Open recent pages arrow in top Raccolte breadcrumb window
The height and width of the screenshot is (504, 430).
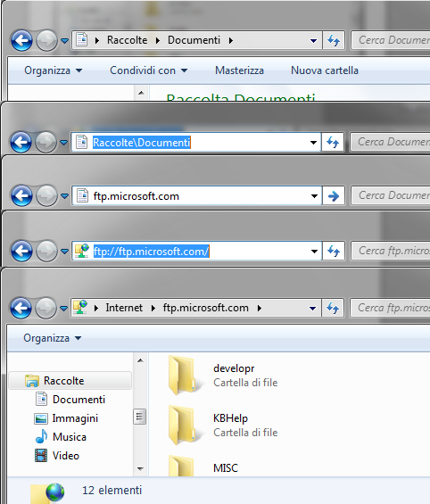(x=64, y=41)
